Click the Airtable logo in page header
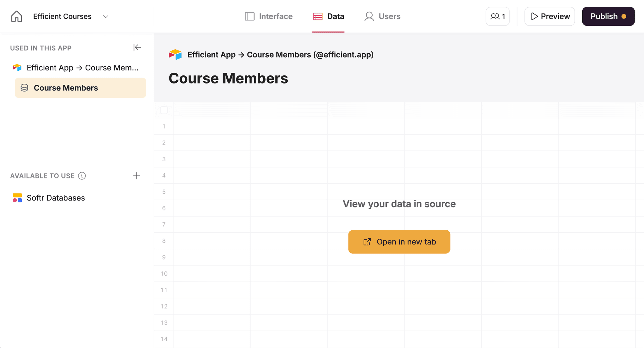The image size is (644, 348). coord(175,55)
